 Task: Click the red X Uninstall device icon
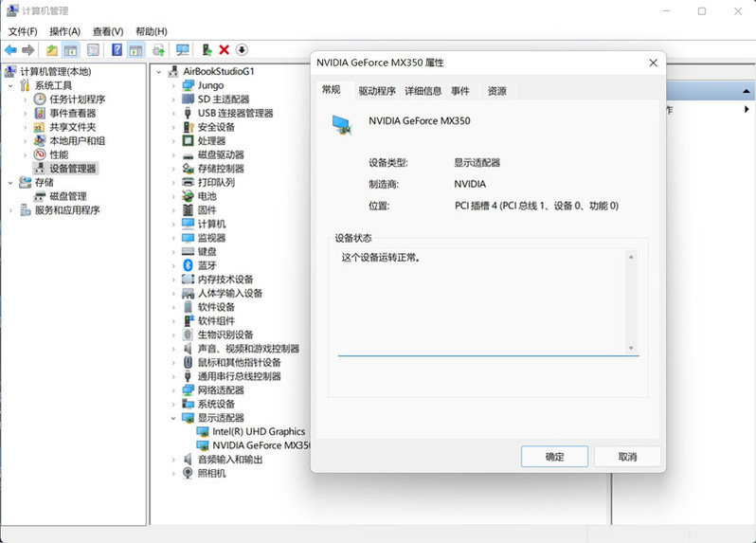(225, 49)
